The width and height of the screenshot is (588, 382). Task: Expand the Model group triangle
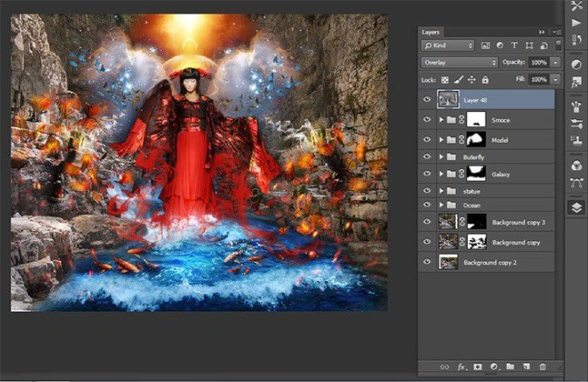pyautogui.click(x=441, y=139)
